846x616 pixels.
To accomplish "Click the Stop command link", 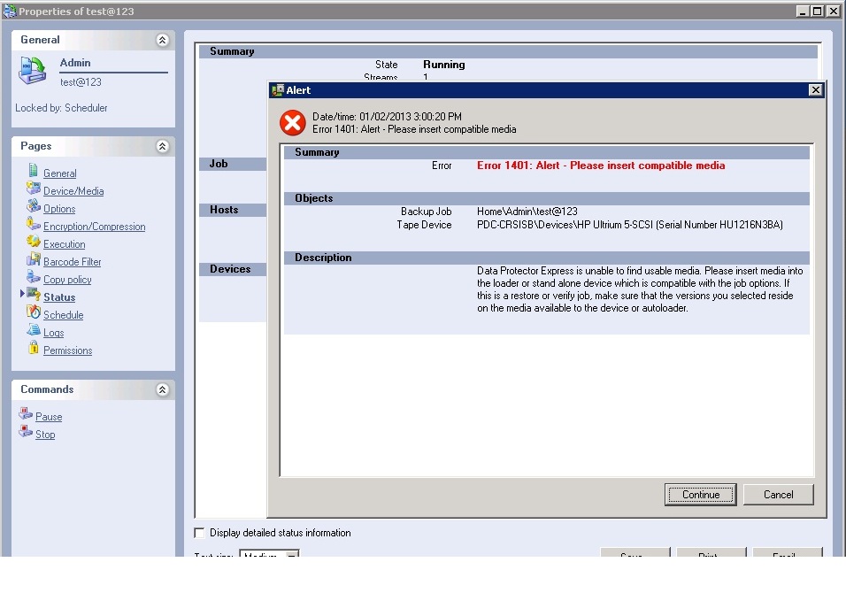I will [45, 435].
